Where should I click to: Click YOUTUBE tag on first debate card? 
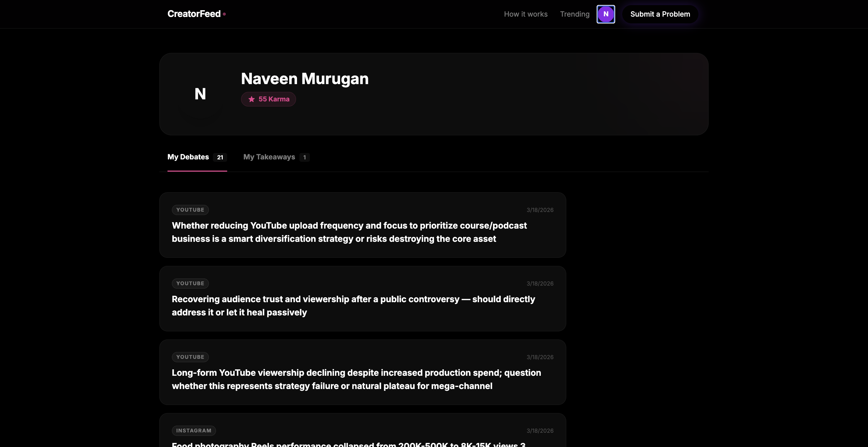(190, 210)
